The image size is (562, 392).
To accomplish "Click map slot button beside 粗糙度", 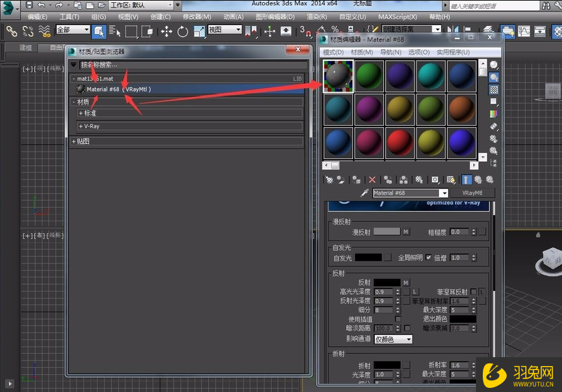I will (x=482, y=232).
